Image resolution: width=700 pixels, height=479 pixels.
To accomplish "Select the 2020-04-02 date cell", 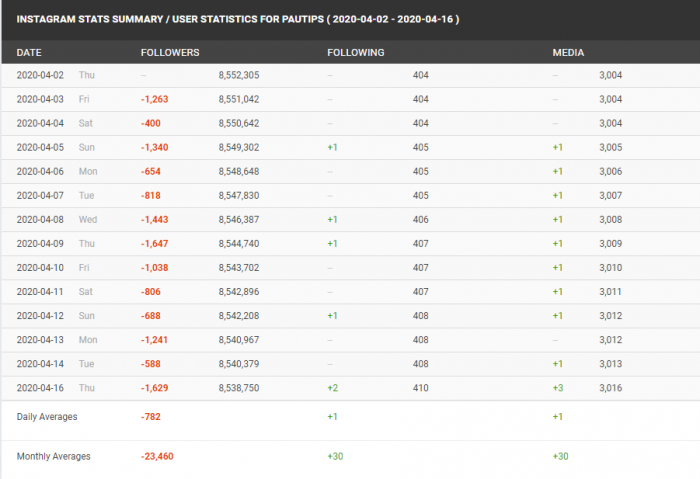I will (x=39, y=75).
